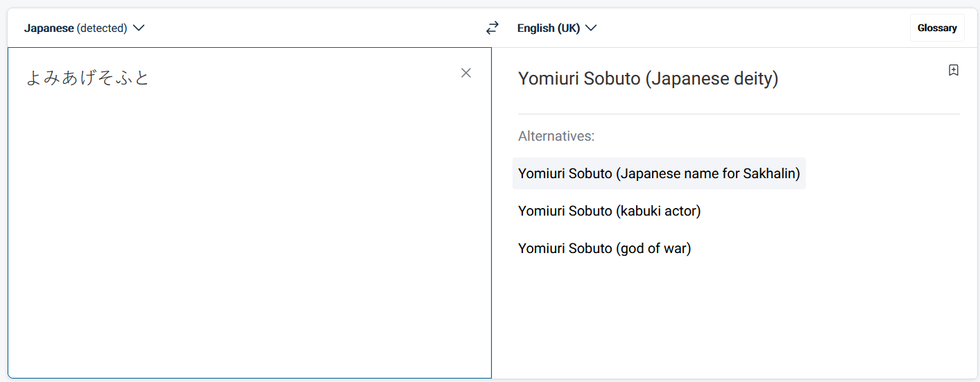Open the Glossary
980x382 pixels.
coord(936,28)
